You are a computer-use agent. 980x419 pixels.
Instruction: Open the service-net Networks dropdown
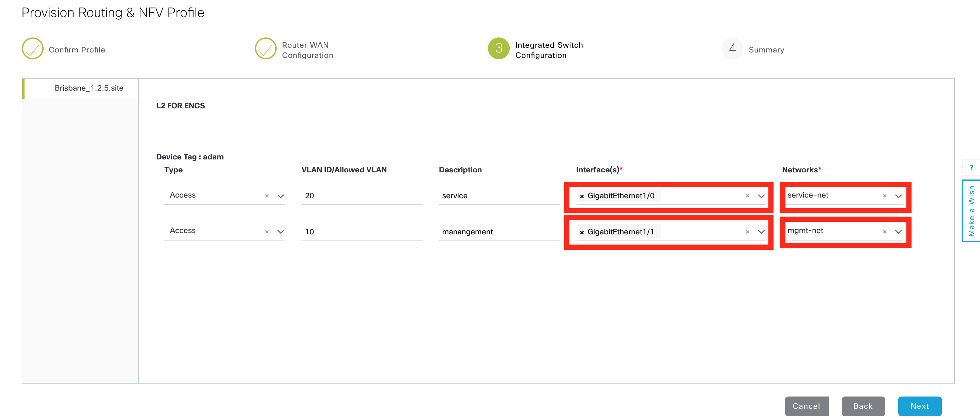point(898,196)
